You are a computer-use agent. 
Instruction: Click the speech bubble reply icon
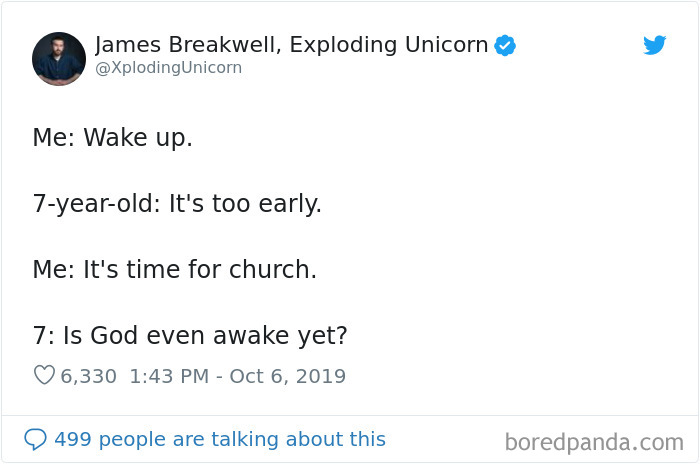click(35, 439)
